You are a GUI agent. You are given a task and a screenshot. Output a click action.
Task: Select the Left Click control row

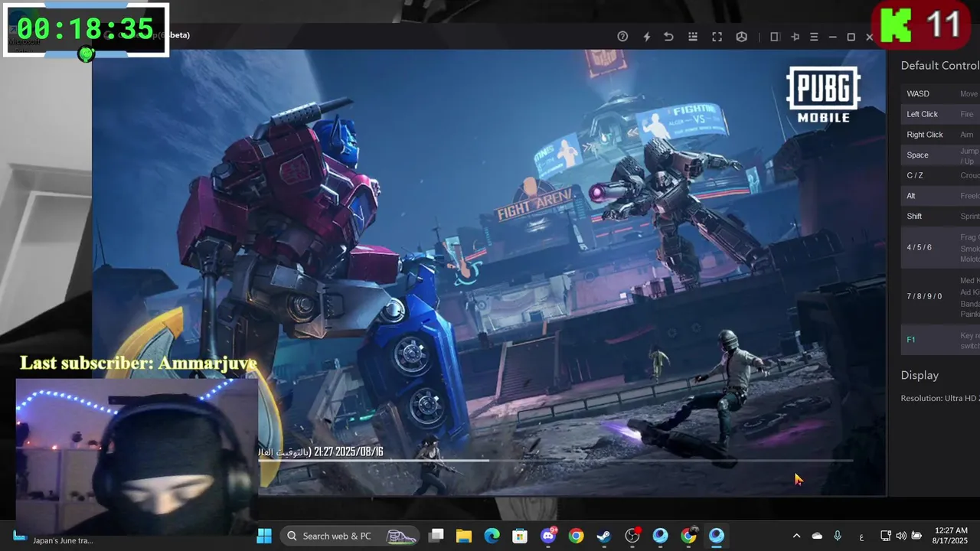point(940,114)
